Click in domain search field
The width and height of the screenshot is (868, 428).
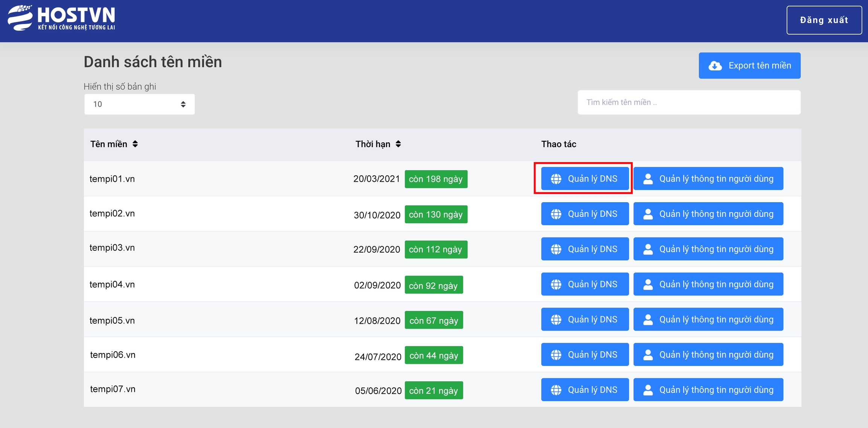coord(689,102)
